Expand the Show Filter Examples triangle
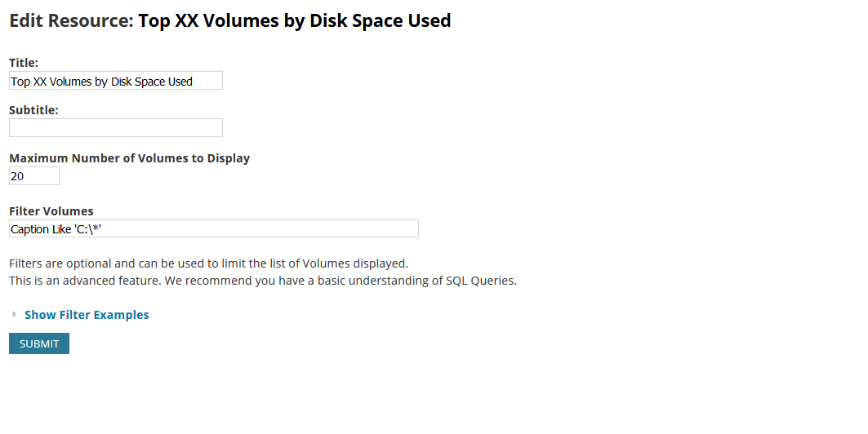868x434 pixels. pyautogui.click(x=14, y=314)
